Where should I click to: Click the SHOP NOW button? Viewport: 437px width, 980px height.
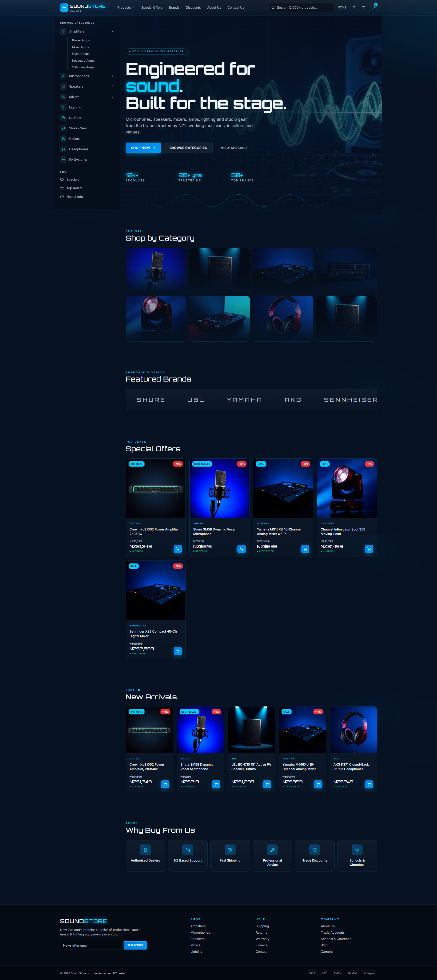pyautogui.click(x=143, y=148)
